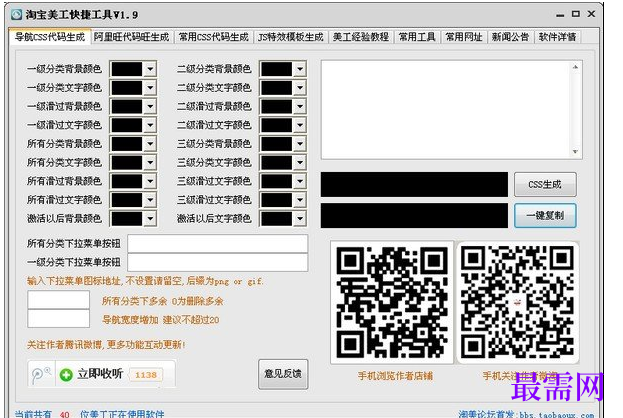Click the scroll up arrow in CSS output box

tap(575, 67)
